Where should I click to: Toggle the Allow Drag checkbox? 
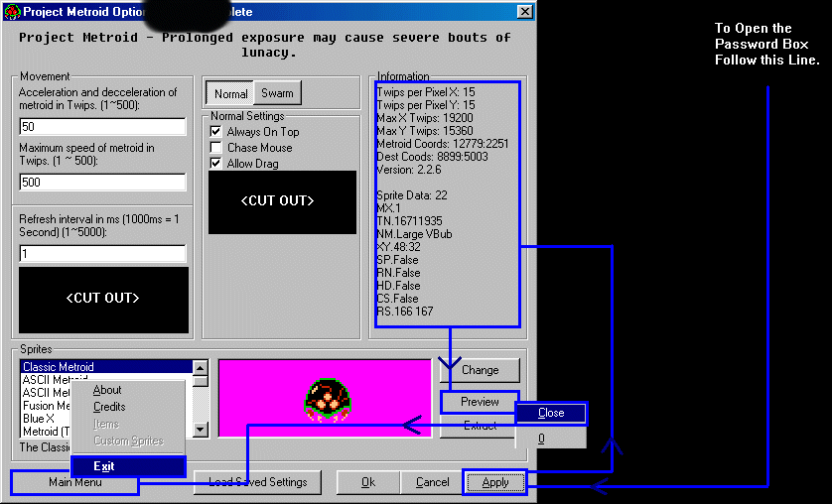coord(216,164)
